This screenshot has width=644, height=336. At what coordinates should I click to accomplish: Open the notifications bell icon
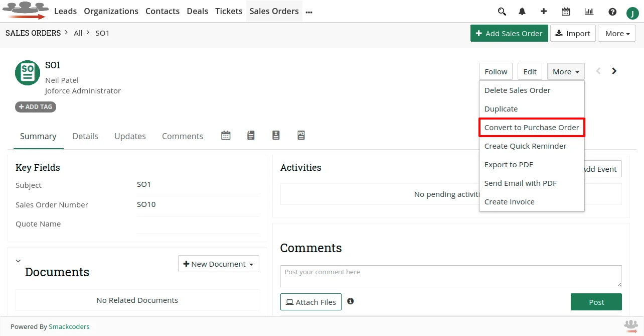522,11
